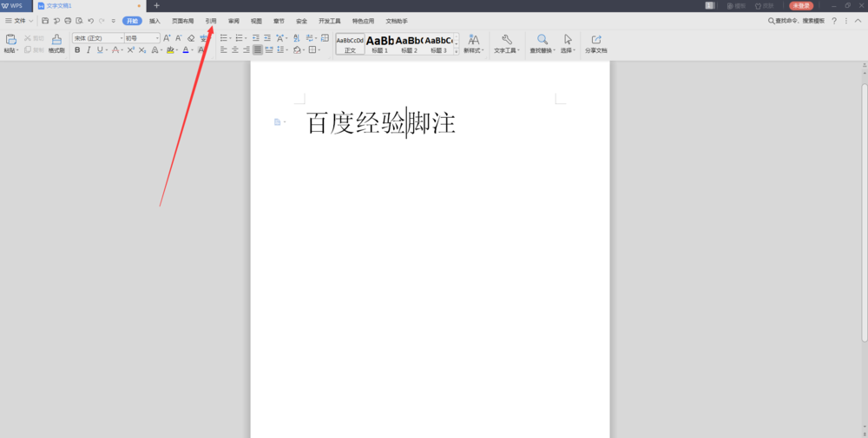Click the Save icon in quick access toolbar
This screenshot has width=868, height=438.
pyautogui.click(x=45, y=21)
